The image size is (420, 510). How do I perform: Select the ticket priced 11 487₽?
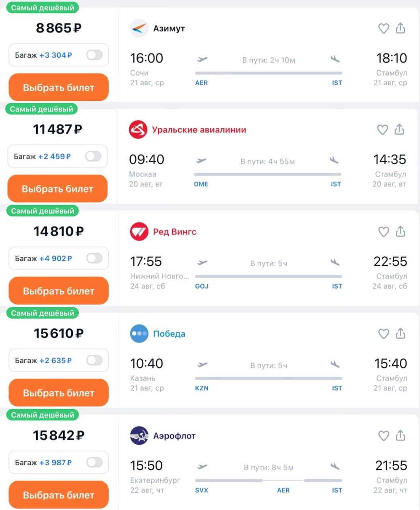[x=57, y=189]
